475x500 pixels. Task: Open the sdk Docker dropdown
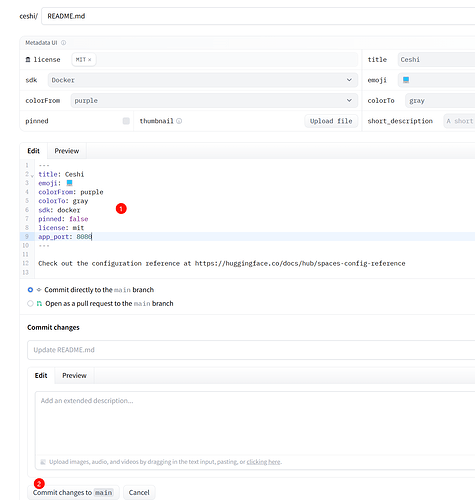tap(203, 80)
